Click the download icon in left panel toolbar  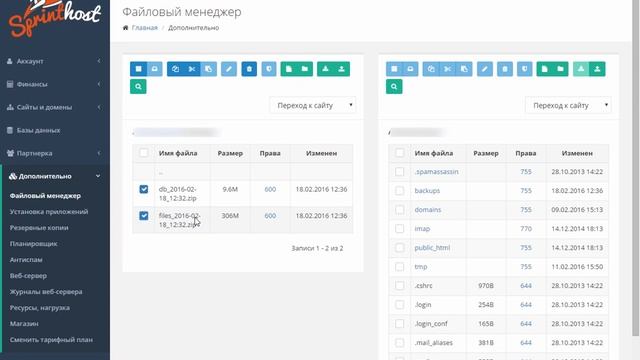[x=325, y=69]
